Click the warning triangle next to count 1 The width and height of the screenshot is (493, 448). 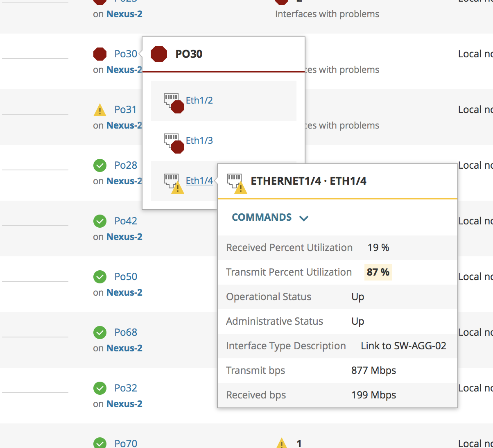tap(282, 443)
